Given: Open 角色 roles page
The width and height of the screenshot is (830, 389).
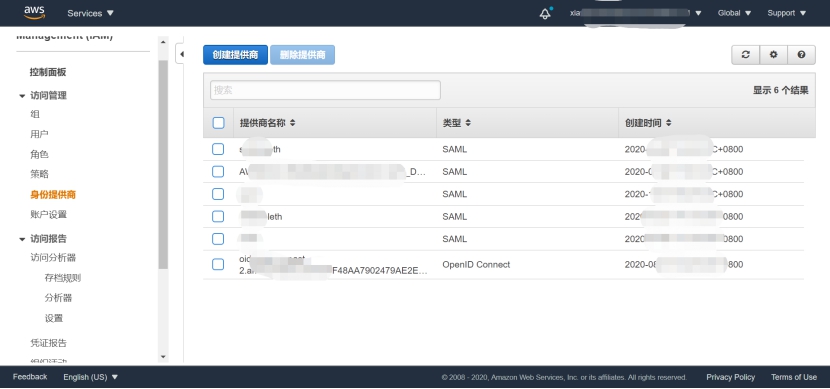Looking at the screenshot, I should 39,155.
